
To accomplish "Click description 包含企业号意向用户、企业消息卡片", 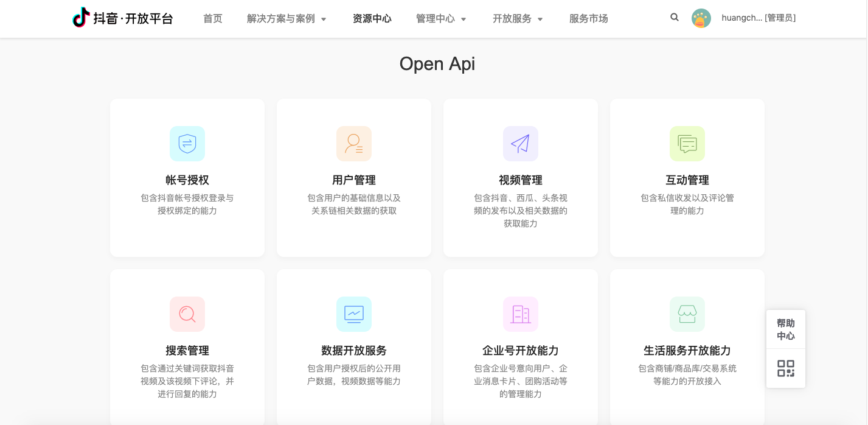I will 521,381.
